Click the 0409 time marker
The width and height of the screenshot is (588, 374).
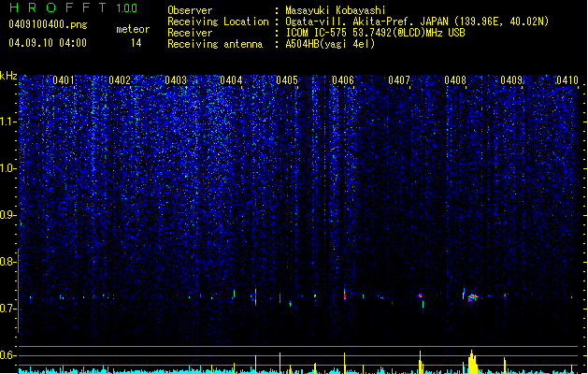[x=511, y=80]
